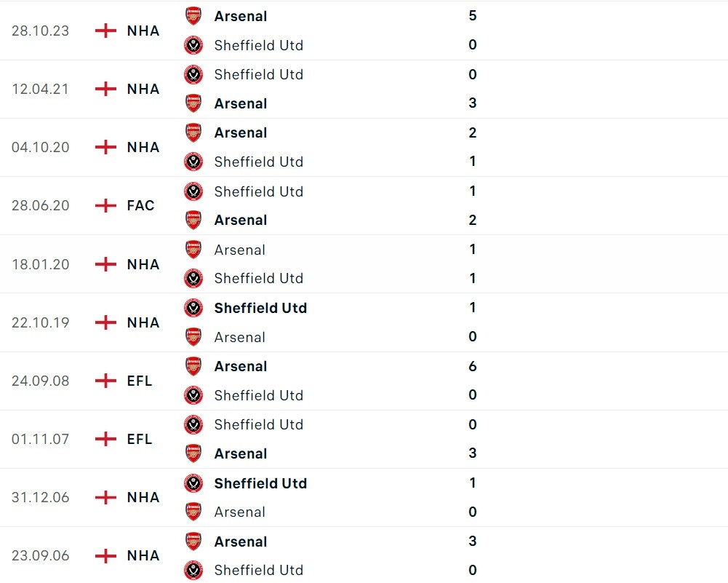Open Arsenal team name in 12.04.21 match
The image size is (728, 583).
(241, 103)
